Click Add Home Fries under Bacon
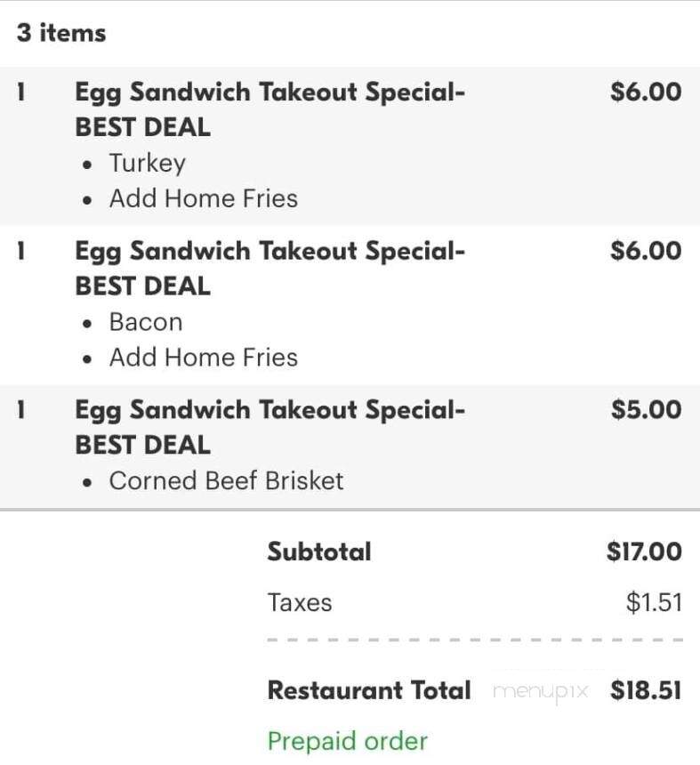 [x=204, y=357]
